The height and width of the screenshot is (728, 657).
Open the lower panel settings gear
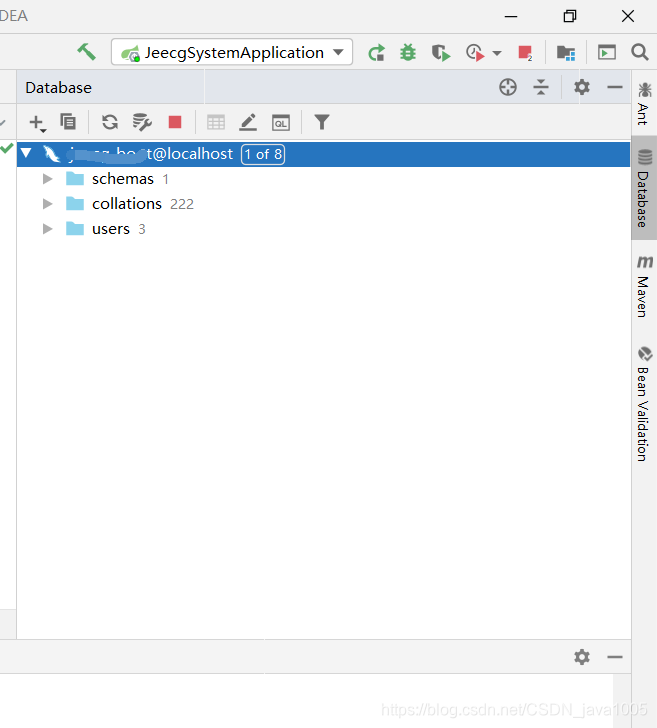point(582,657)
